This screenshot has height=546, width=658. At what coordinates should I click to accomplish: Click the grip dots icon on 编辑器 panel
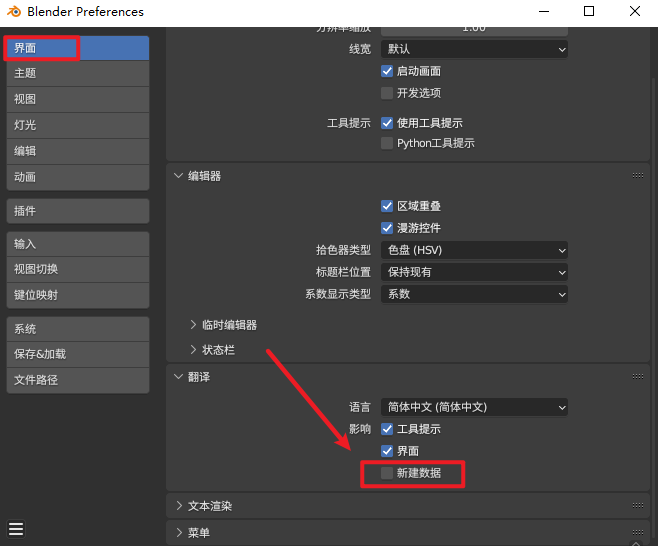point(638,176)
